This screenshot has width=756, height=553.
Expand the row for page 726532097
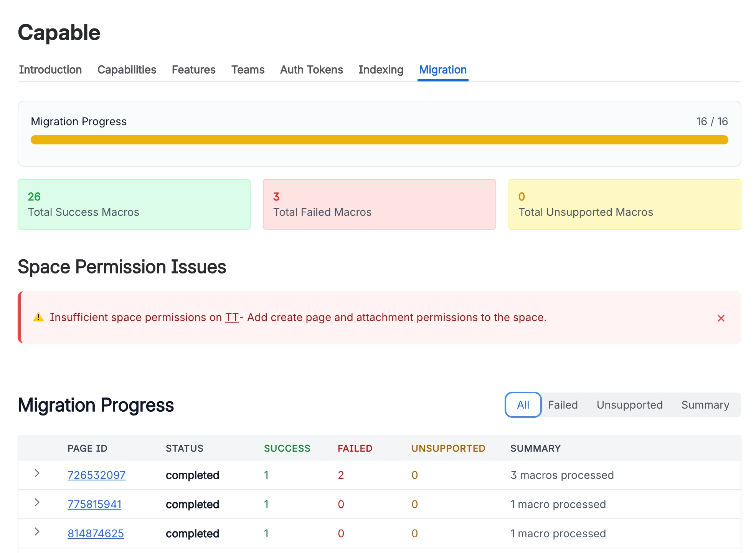tap(37, 475)
